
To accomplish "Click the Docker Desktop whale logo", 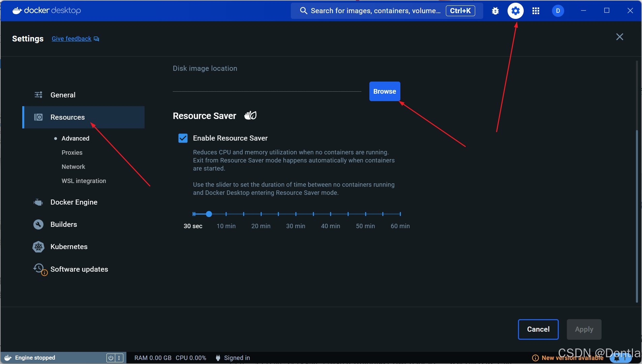I will click(x=17, y=11).
